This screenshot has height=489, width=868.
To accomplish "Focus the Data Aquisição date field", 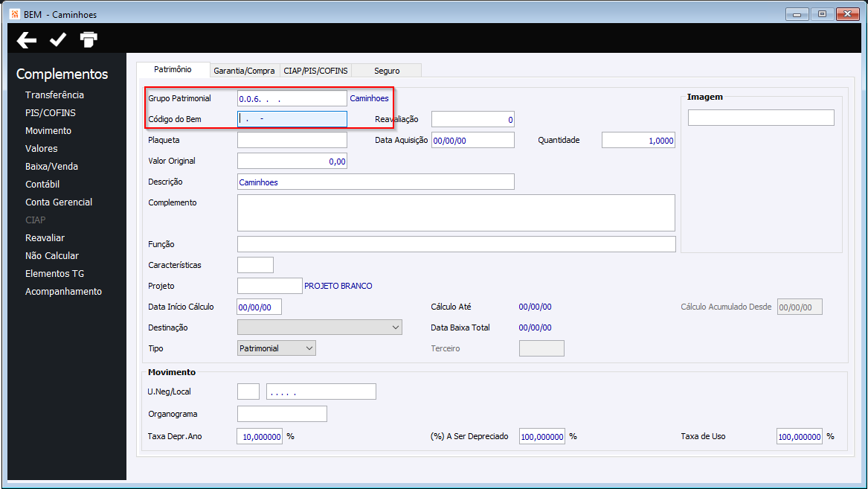I will pyautogui.click(x=473, y=140).
